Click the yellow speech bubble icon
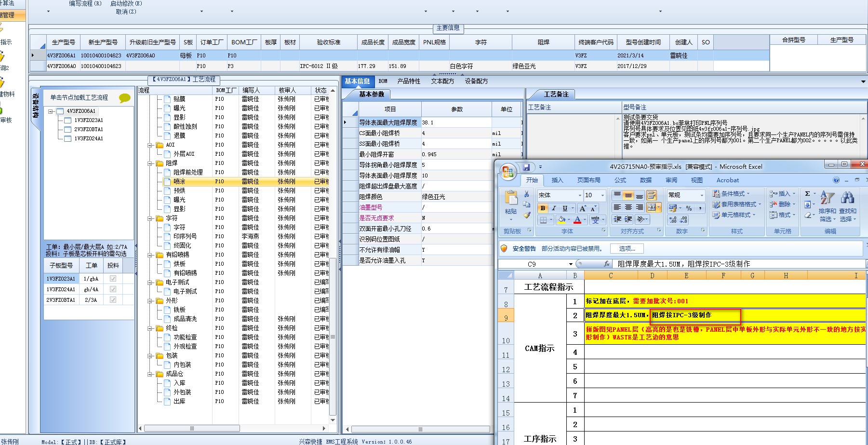 125,98
